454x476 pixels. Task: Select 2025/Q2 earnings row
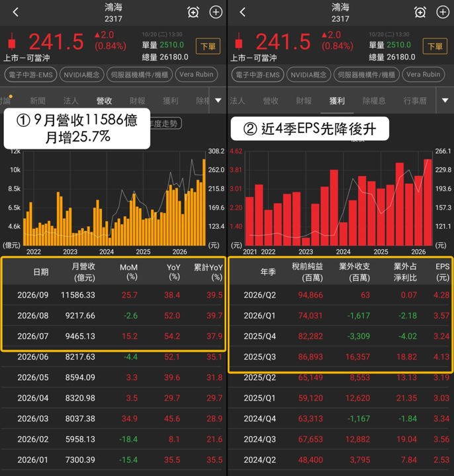(x=341, y=377)
